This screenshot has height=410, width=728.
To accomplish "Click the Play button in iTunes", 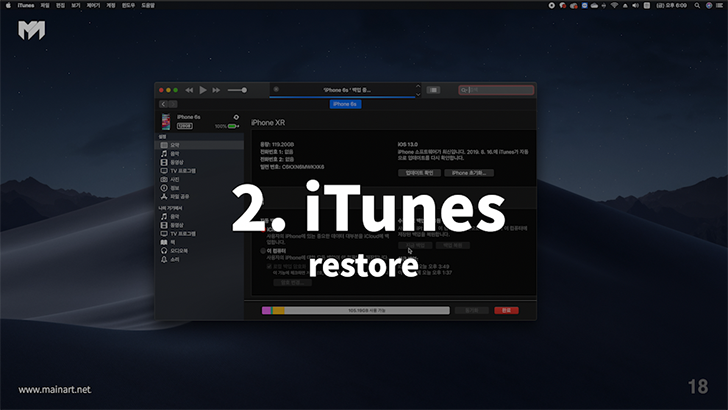I will (x=203, y=90).
